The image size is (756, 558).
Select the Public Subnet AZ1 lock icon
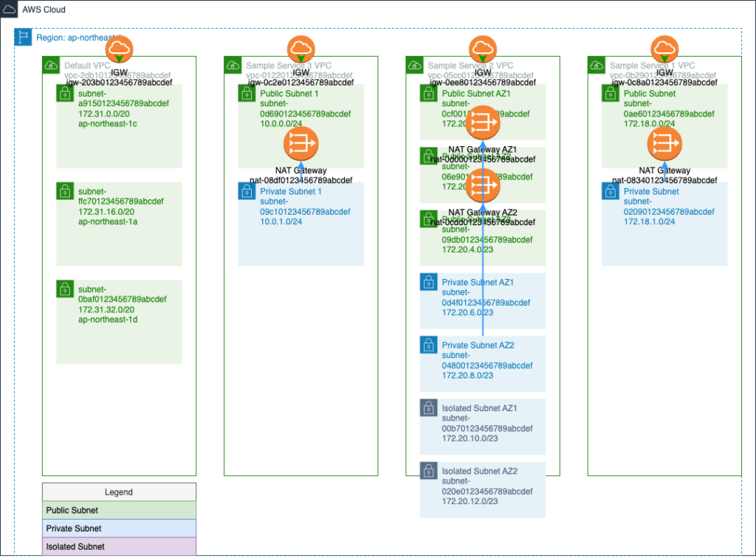click(x=429, y=94)
